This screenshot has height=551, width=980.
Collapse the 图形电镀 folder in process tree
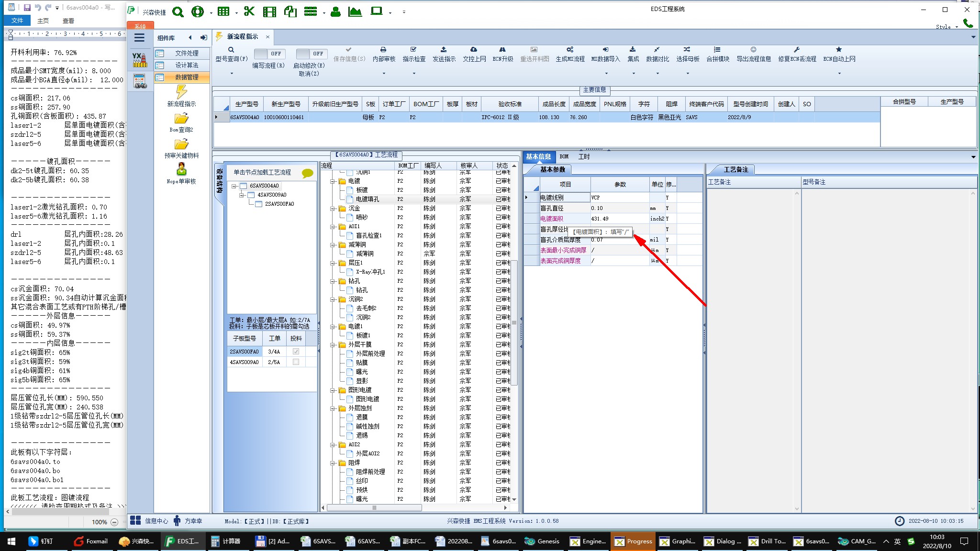(333, 390)
